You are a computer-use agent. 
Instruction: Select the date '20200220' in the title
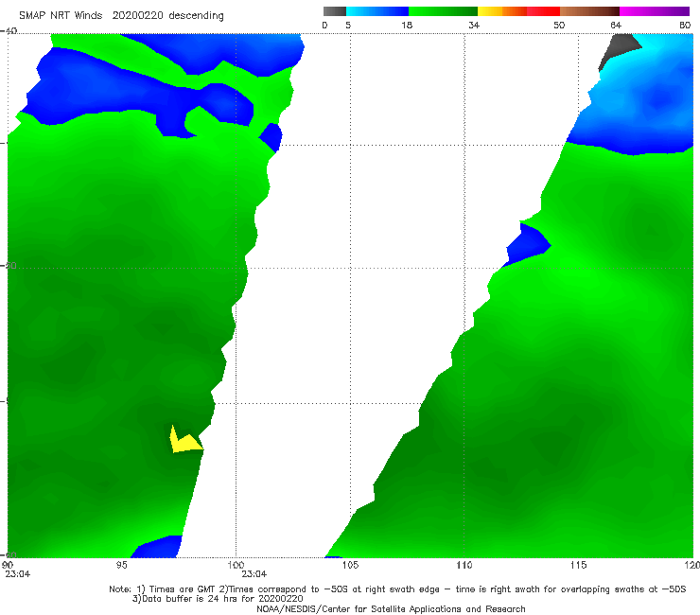[137, 16]
